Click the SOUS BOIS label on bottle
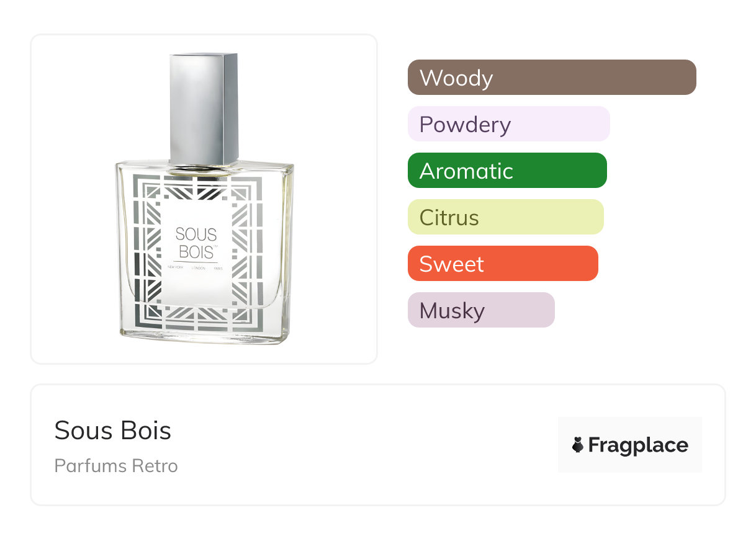Image resolution: width=756 pixels, height=536 pixels. click(x=196, y=243)
